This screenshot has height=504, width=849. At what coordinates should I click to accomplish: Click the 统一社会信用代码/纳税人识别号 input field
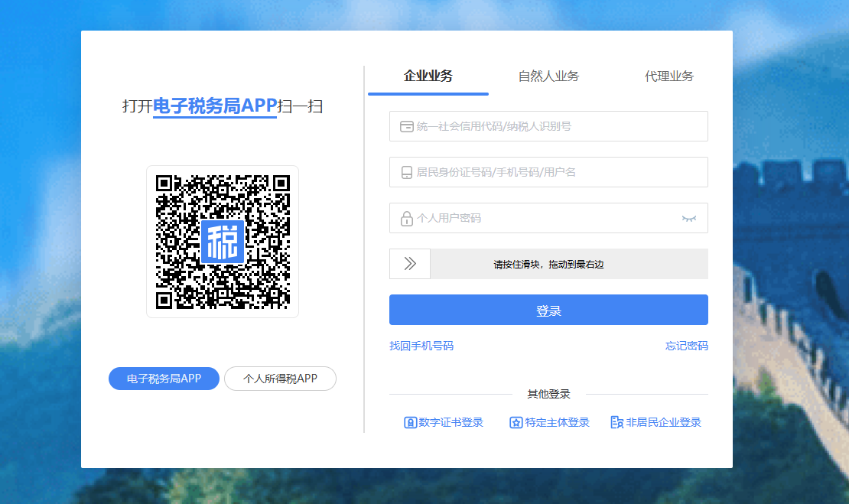coord(548,126)
